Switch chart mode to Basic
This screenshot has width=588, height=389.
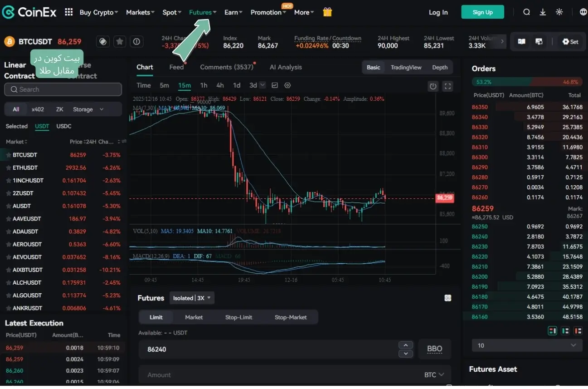pyautogui.click(x=374, y=68)
